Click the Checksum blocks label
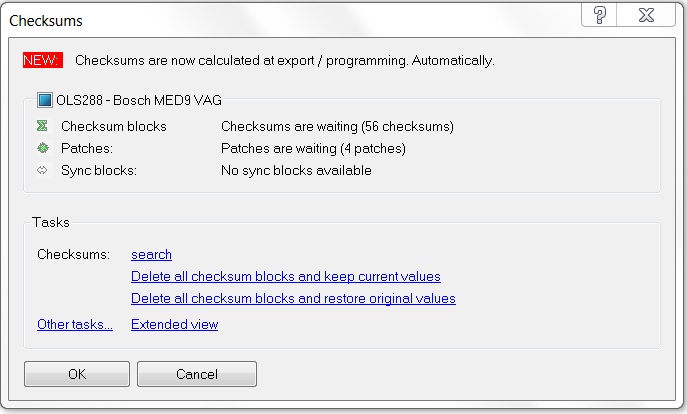 point(114,127)
